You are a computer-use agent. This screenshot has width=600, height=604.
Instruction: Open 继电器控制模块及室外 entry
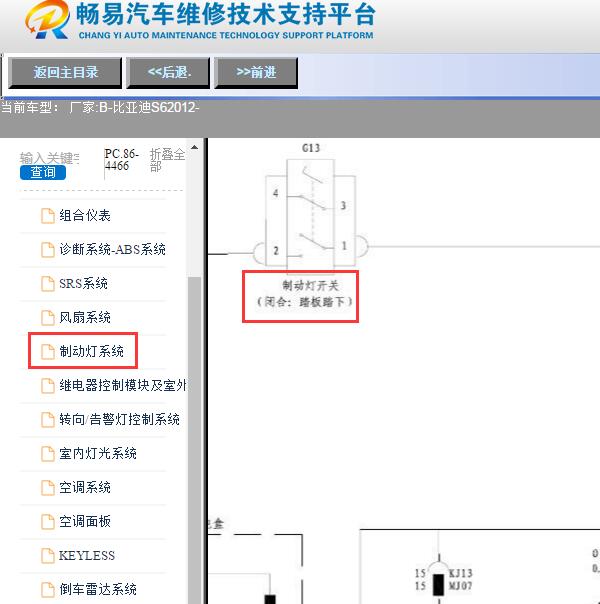tap(122, 386)
